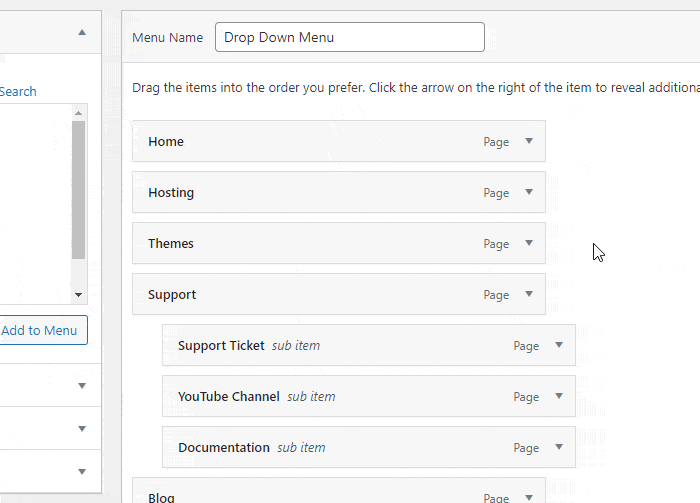Click the page list scrollbar thumb
The width and height of the screenshot is (700, 503).
tap(78, 190)
